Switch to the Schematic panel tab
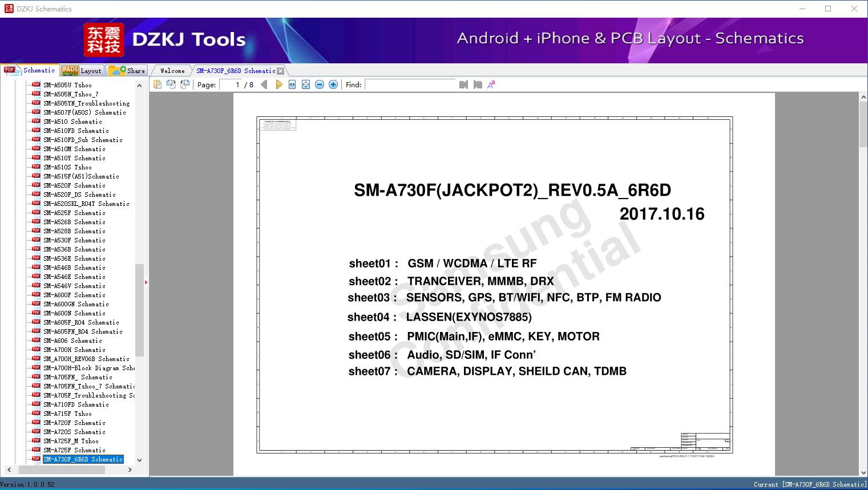The height and width of the screenshot is (490, 868). (x=30, y=70)
